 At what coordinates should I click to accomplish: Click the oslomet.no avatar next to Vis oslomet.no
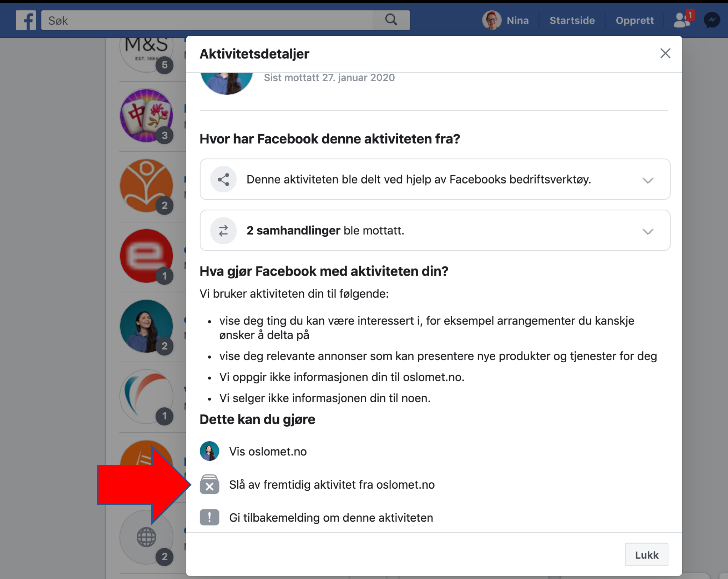click(x=209, y=451)
